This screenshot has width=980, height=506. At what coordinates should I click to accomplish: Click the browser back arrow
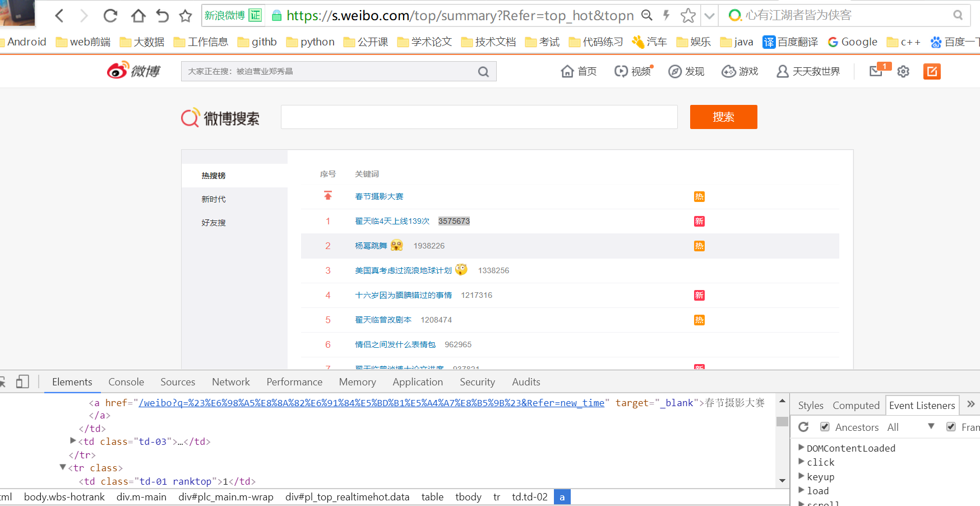click(x=59, y=16)
